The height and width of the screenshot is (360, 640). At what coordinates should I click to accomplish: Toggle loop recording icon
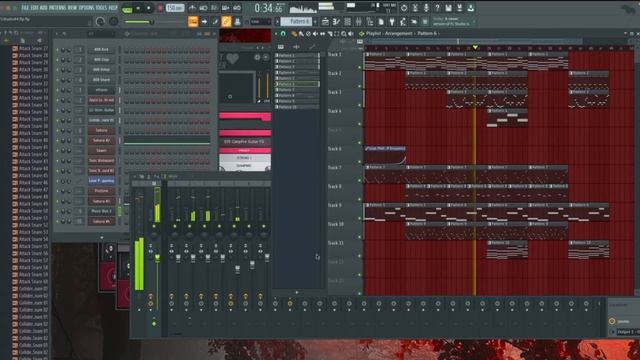point(237,8)
